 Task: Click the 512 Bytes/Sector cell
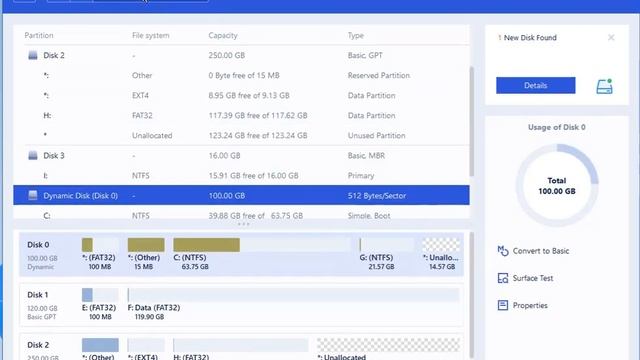click(x=377, y=196)
